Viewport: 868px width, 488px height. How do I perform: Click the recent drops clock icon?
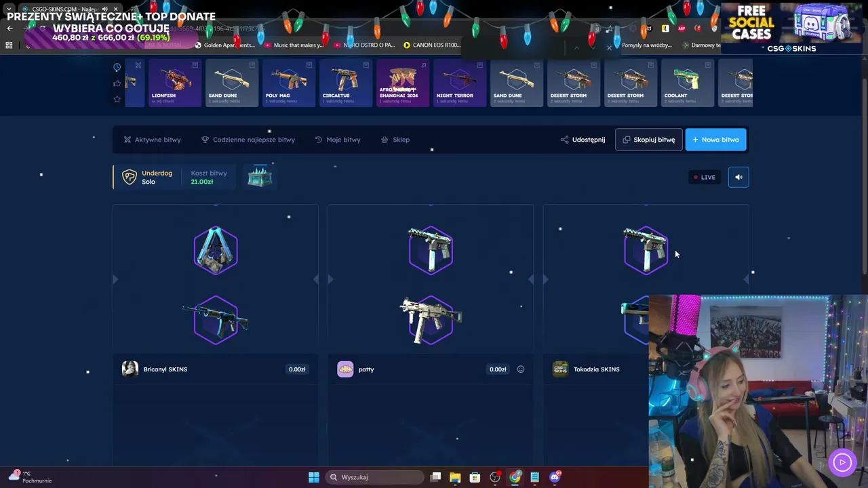coord(117,67)
